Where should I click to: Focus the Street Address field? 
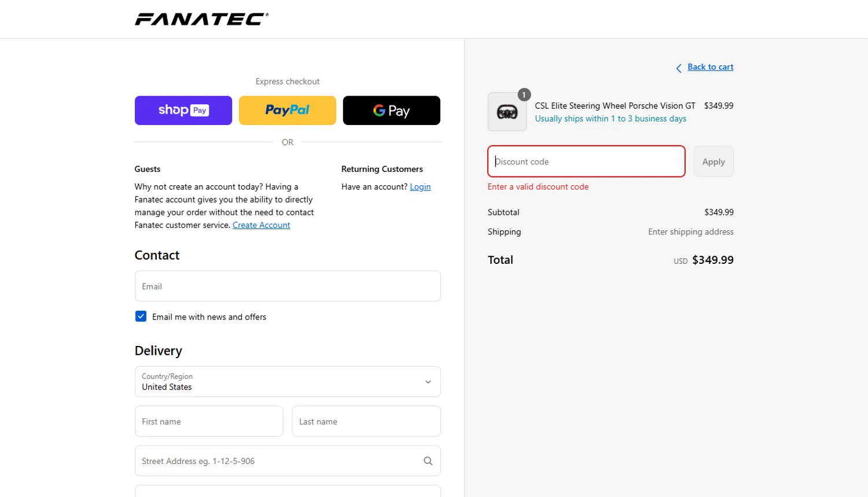[x=288, y=461]
